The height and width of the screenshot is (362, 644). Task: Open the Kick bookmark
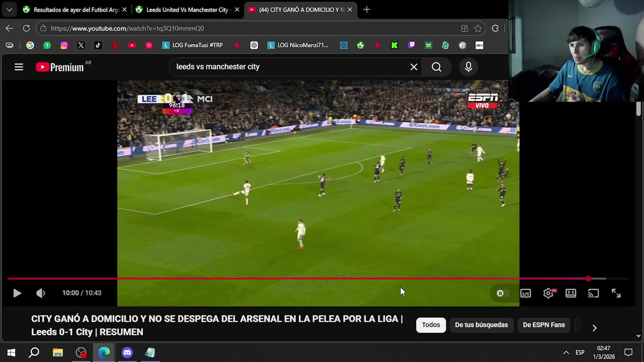pos(394,45)
